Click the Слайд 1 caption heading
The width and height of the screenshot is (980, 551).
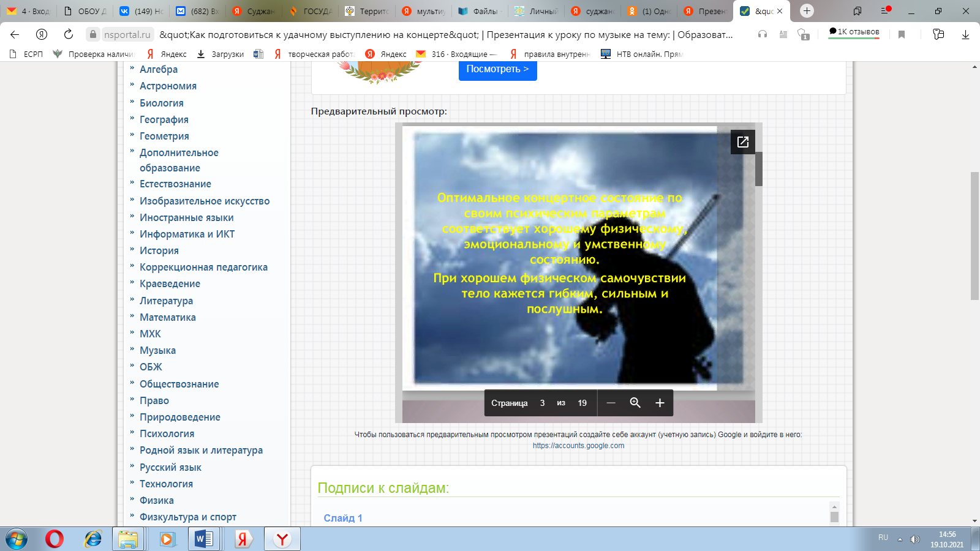(343, 518)
